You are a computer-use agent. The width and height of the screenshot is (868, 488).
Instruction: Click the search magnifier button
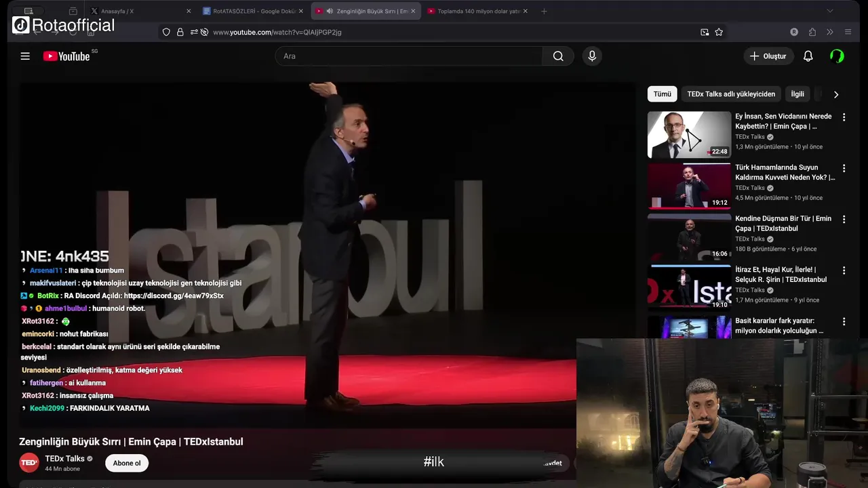pyautogui.click(x=558, y=56)
